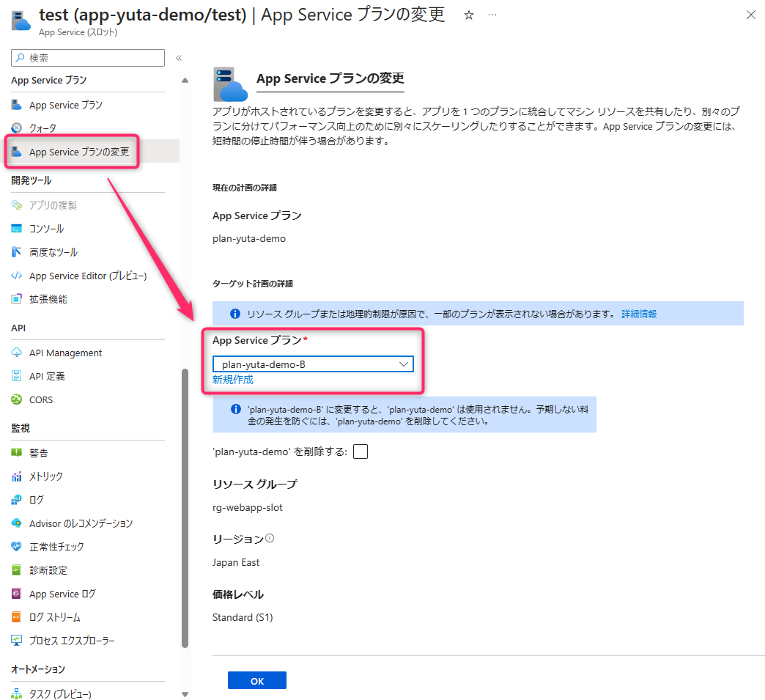The width and height of the screenshot is (765, 700).
Task: Click the ログ icon
Action: pos(17,499)
